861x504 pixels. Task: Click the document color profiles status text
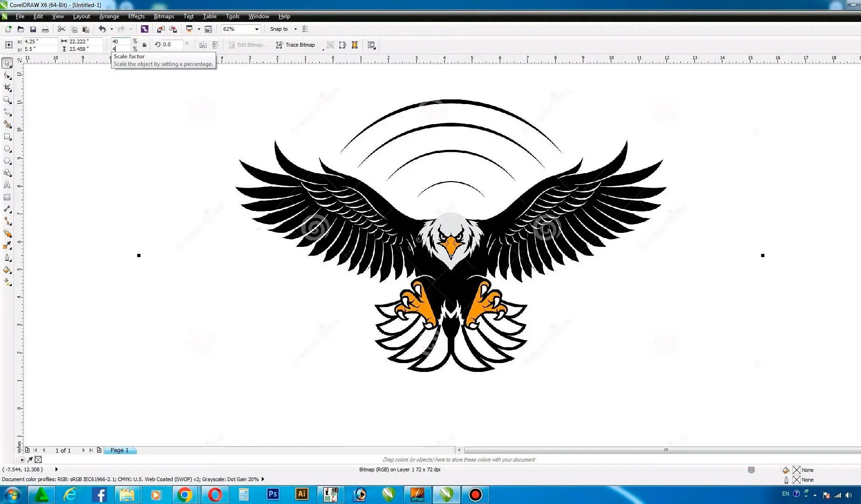[x=131, y=479]
